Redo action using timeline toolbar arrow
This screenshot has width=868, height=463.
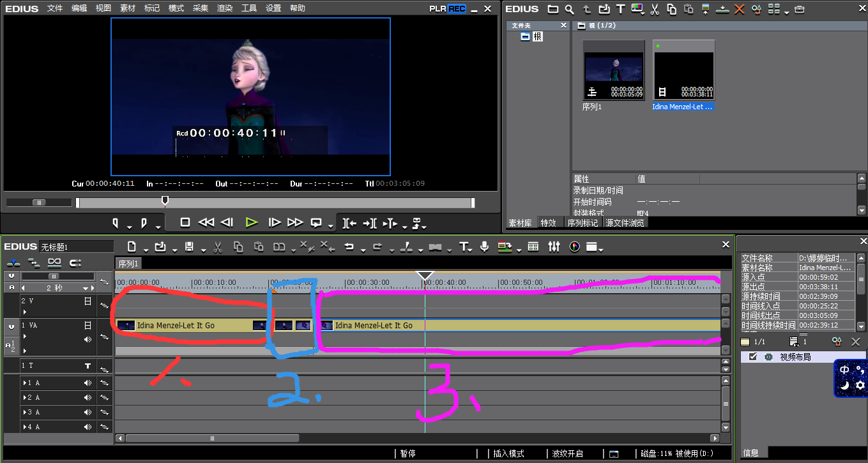(x=377, y=247)
